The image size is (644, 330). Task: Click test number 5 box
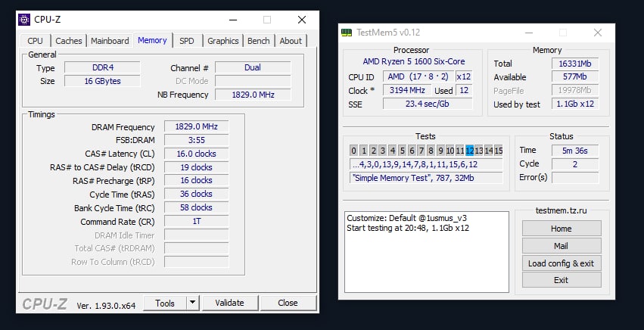click(402, 151)
